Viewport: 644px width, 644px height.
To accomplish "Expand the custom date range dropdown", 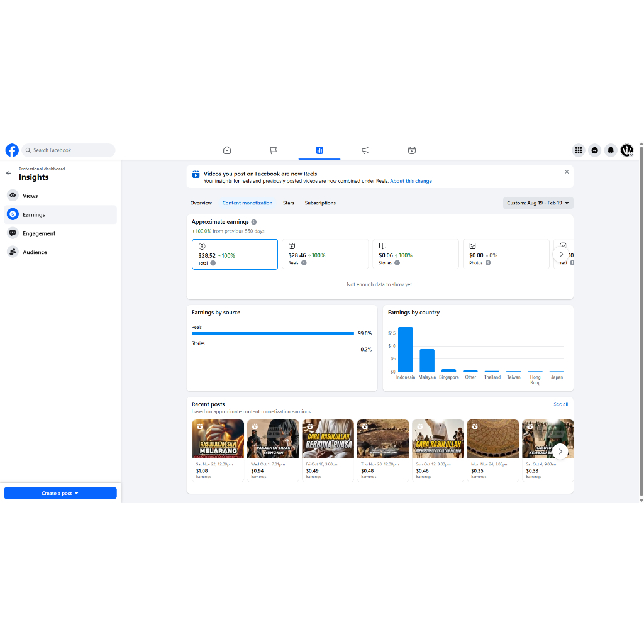I will coord(538,203).
